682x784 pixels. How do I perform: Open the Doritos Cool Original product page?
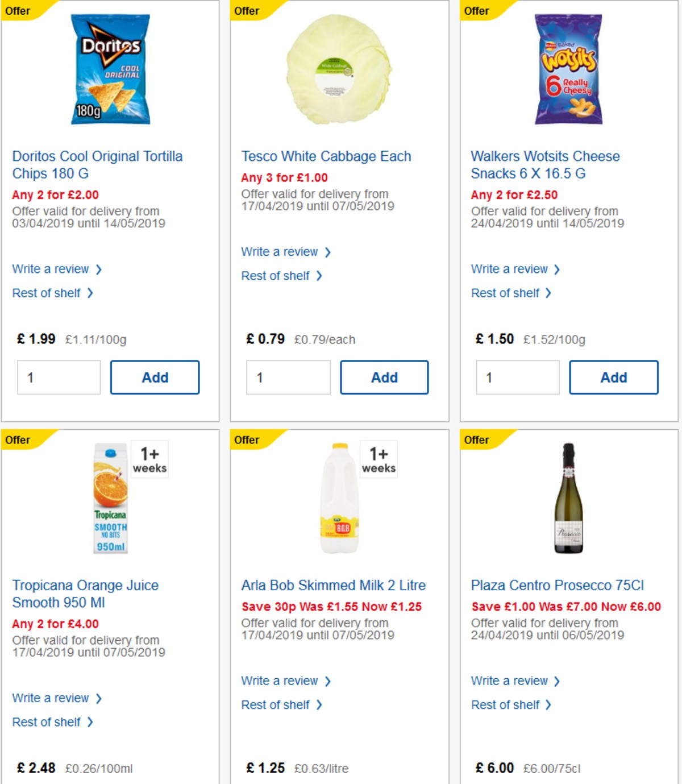click(x=97, y=165)
